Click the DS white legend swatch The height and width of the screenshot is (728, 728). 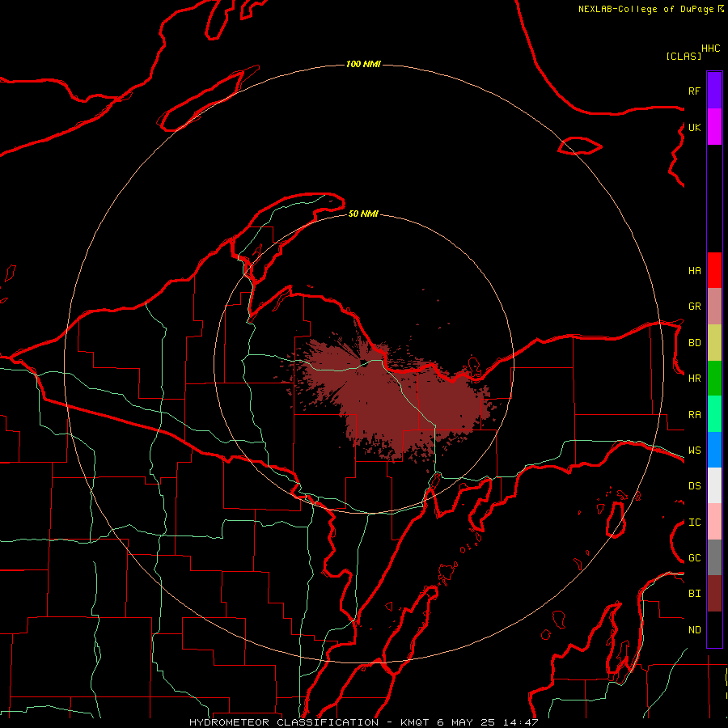[x=714, y=485]
